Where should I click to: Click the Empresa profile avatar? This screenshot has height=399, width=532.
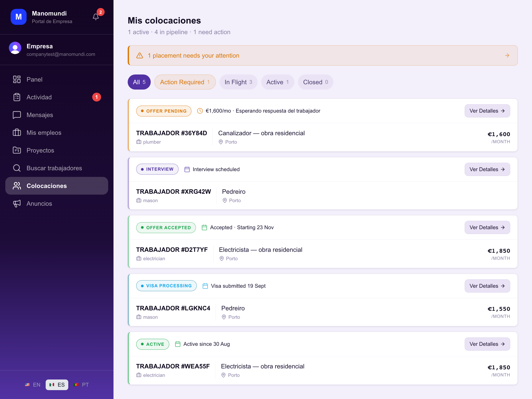coord(15,48)
